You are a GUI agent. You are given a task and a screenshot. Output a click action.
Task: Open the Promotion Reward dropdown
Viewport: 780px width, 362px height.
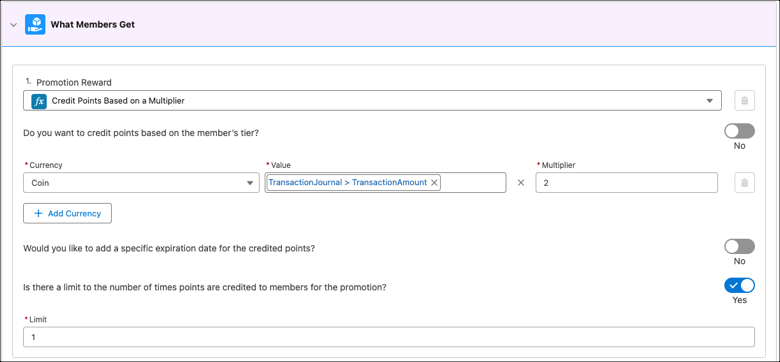(372, 100)
